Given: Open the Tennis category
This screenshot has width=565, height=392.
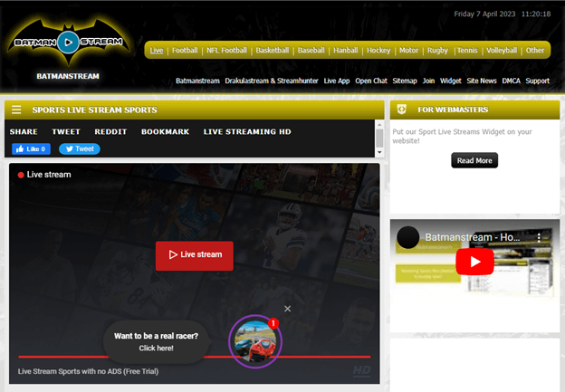Looking at the screenshot, I should point(467,50).
